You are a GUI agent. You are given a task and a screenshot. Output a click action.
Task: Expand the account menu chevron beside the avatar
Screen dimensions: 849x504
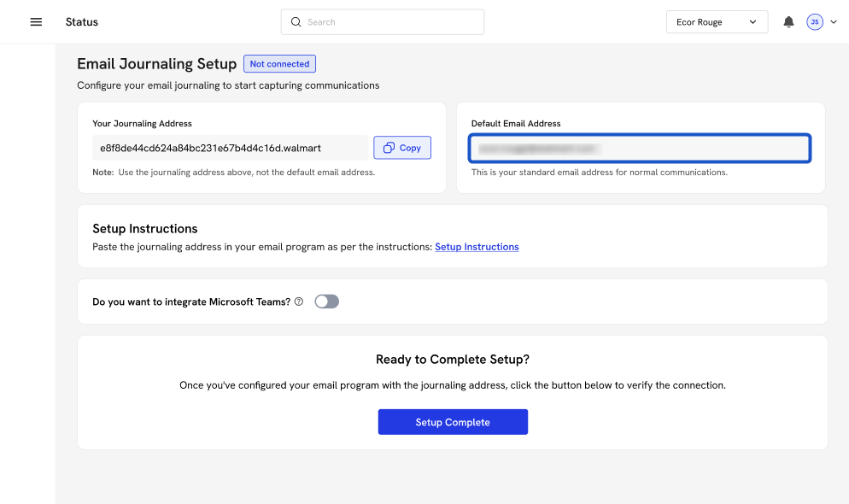[833, 22]
